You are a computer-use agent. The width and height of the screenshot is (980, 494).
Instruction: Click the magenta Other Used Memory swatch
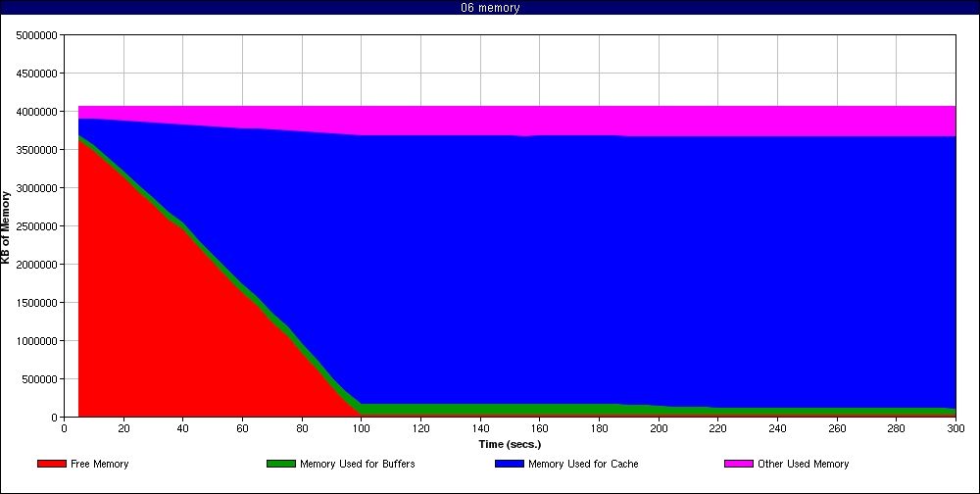[739, 464]
